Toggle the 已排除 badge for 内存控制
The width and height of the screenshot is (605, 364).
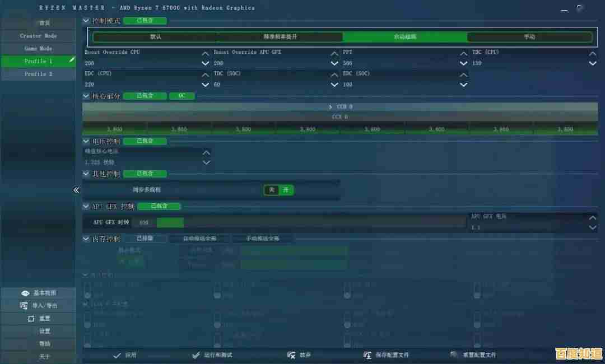[x=145, y=239]
